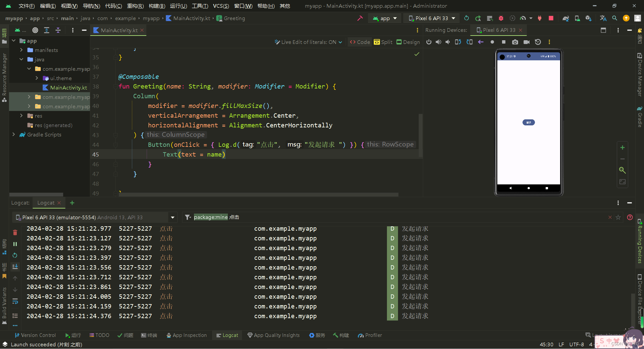Expand the ui.theme package
644x349 pixels.
click(37, 78)
